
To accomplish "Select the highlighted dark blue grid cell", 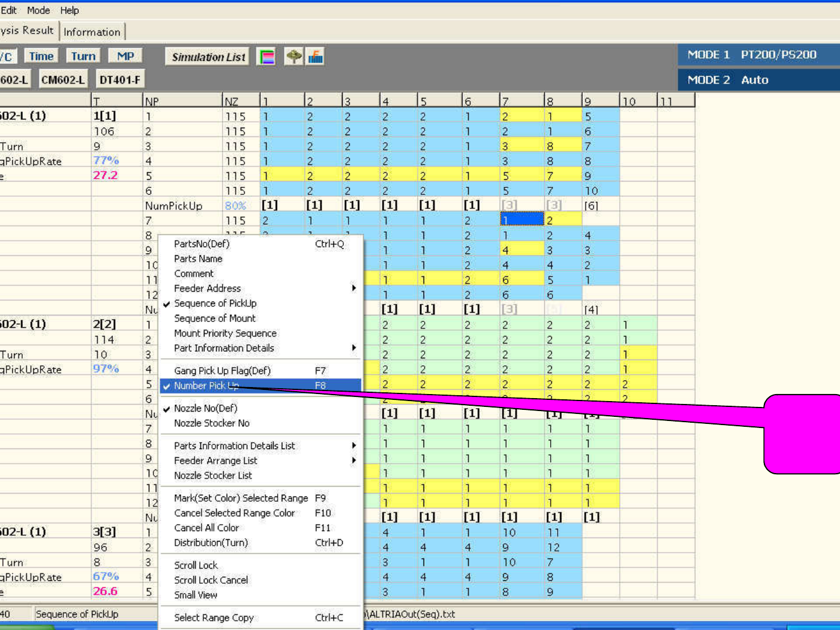I will coord(521,220).
